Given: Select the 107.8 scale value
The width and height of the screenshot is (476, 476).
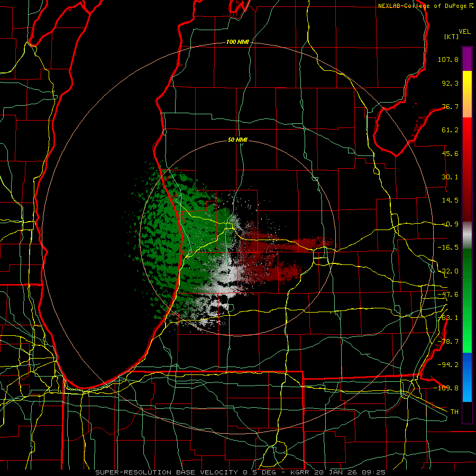Looking at the screenshot, I should pos(448,59).
